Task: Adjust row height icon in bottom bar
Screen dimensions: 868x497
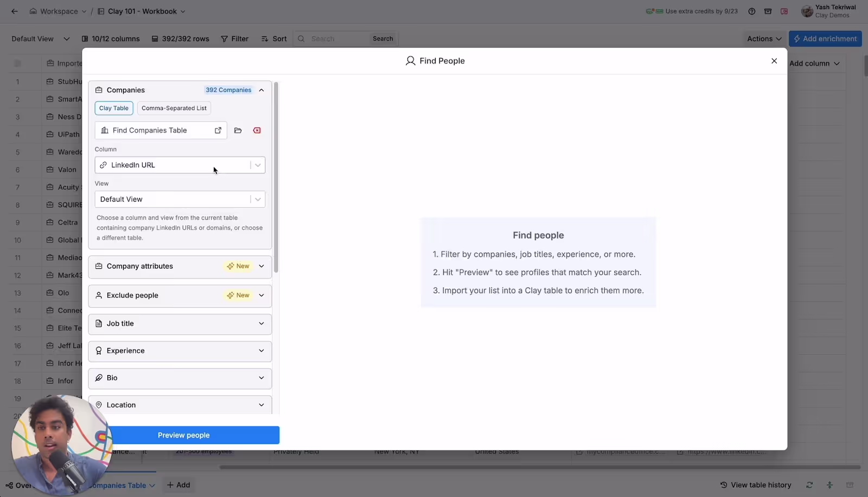Action: coord(829,485)
